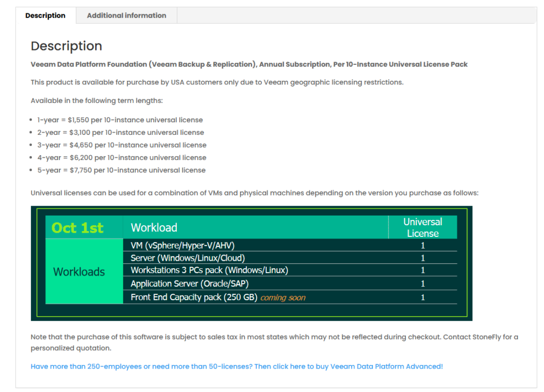544x392 pixels.
Task: Switch to the Additional information tab
Action: 126,15
